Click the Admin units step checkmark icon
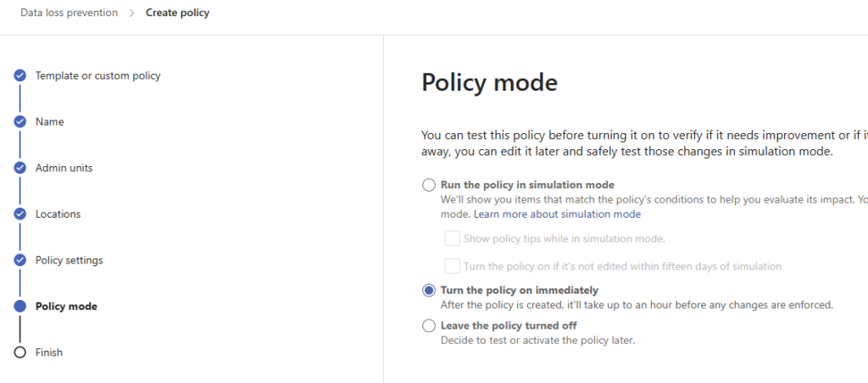The width and height of the screenshot is (868, 383). click(20, 168)
